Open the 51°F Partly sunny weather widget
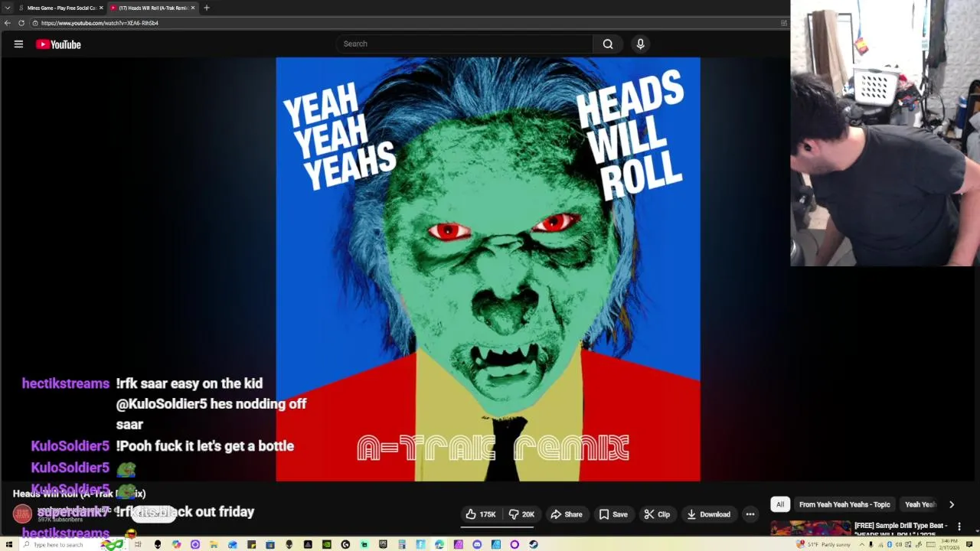This screenshot has height=551, width=980. coord(823,544)
